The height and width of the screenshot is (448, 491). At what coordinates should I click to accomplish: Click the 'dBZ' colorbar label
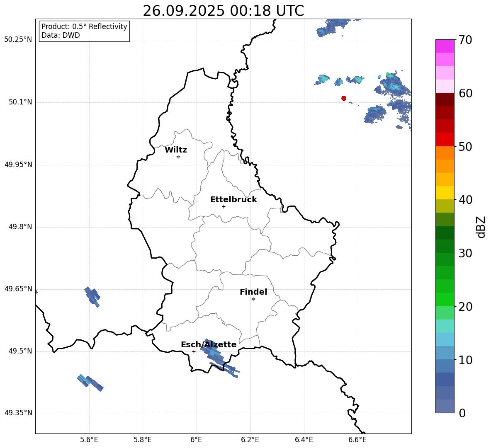481,227
